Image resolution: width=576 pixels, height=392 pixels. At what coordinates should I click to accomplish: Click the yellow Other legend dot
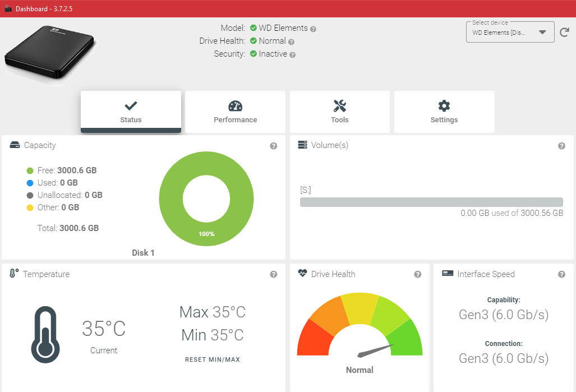point(30,208)
